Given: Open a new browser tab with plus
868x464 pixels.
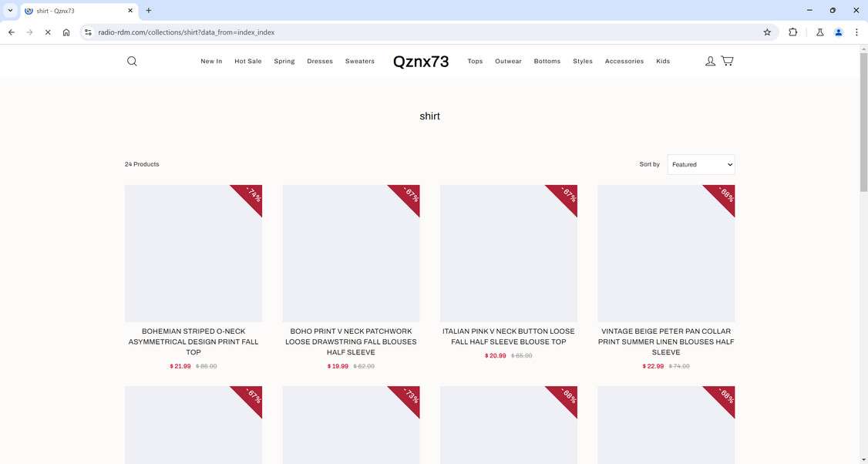Looking at the screenshot, I should tap(148, 11).
